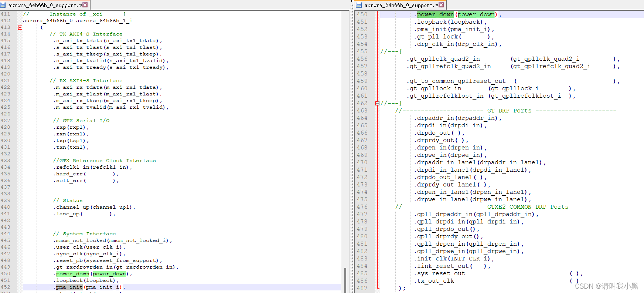Click the left pane vertical scrollbar thumb
644x293 pixels.
point(345,280)
